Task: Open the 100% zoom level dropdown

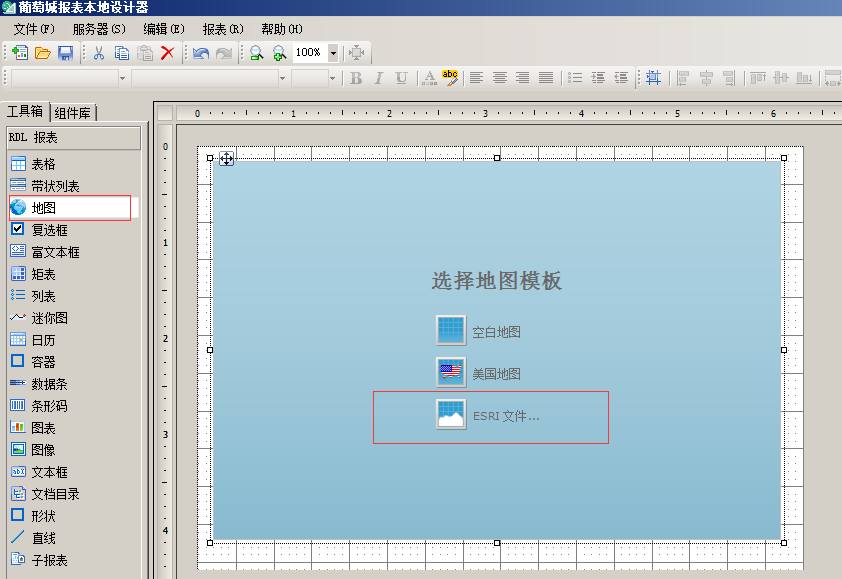Action: pos(333,53)
